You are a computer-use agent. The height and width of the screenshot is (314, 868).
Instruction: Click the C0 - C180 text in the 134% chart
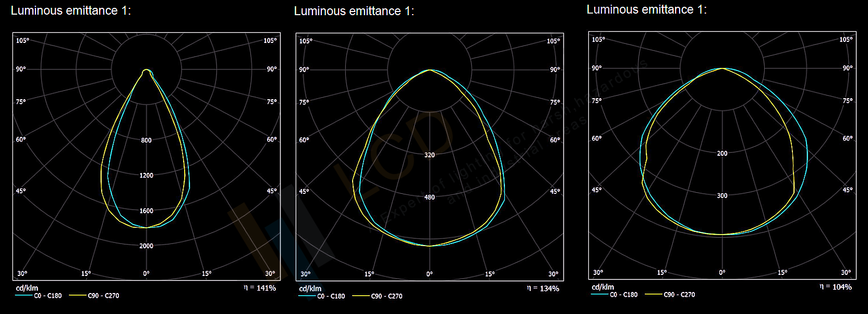pos(331,296)
